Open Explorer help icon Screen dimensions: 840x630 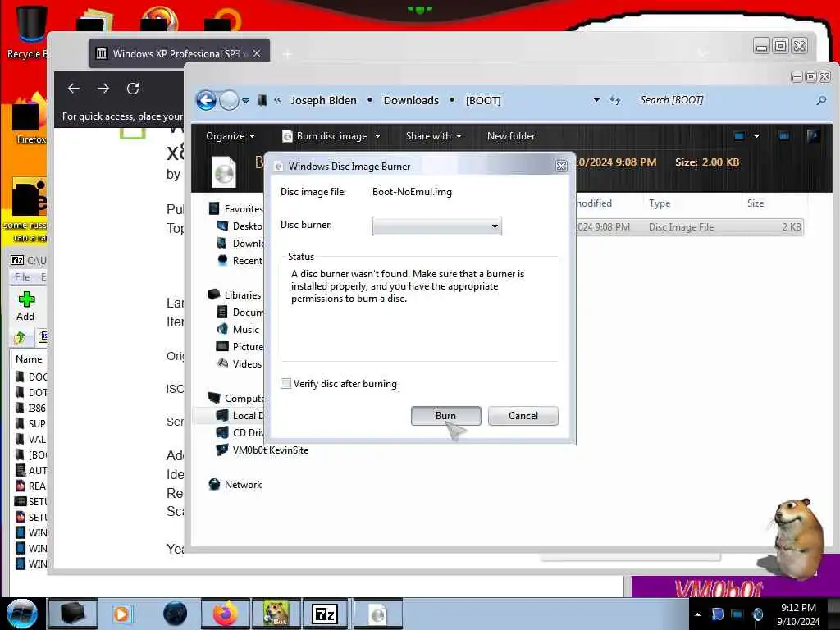click(x=813, y=135)
